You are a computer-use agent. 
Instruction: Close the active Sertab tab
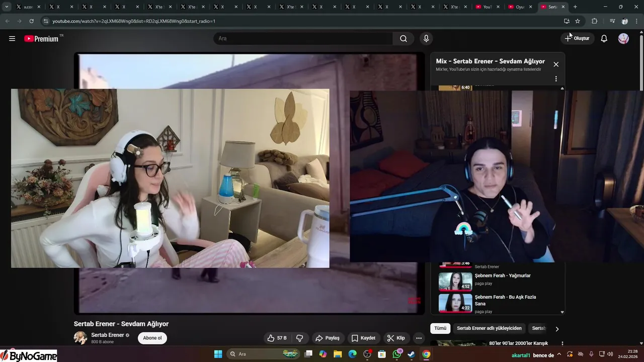point(563,7)
